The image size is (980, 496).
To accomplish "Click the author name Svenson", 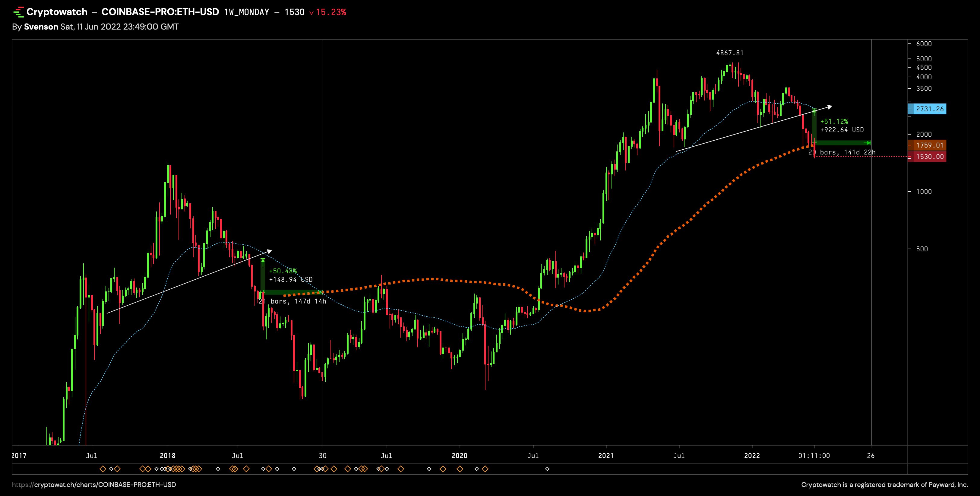I will click(41, 27).
